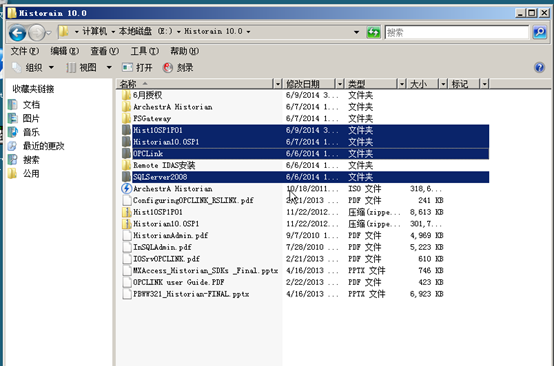Viewport: 554px width, 366px height.
Task: Click the 打开 toolbar button
Action: coord(137,67)
